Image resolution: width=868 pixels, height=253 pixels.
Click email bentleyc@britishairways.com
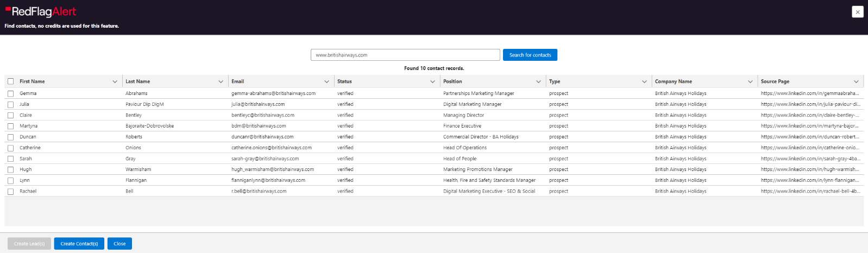coord(263,115)
